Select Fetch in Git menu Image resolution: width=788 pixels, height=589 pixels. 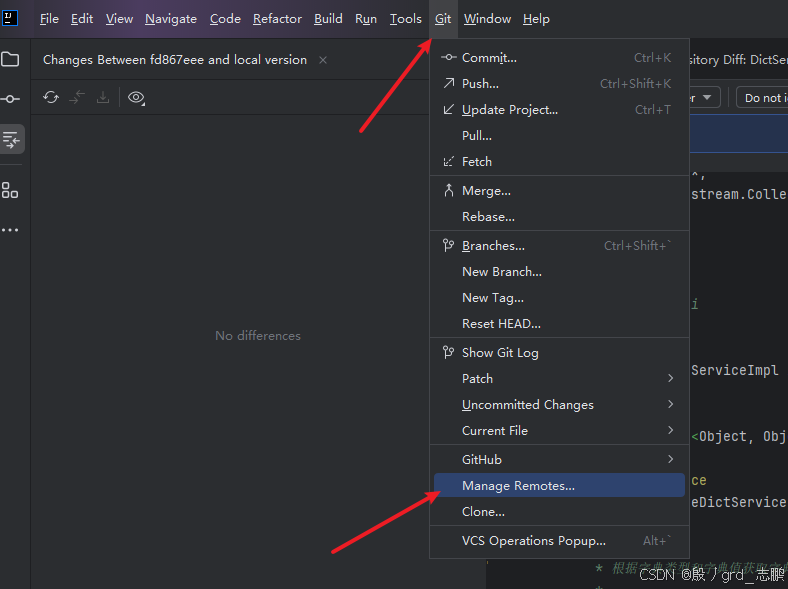click(x=559, y=162)
